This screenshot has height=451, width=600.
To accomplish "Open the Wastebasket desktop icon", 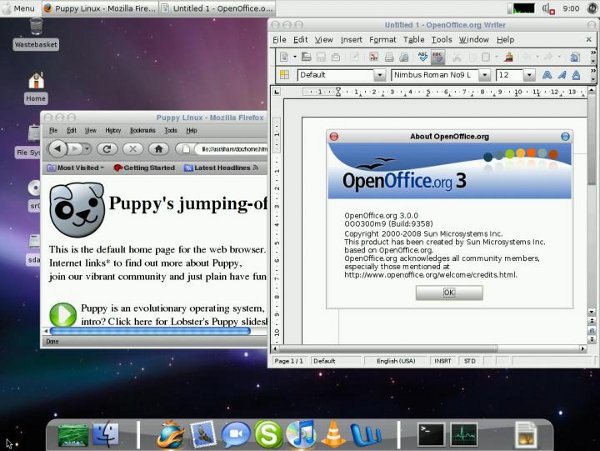I will click(36, 33).
